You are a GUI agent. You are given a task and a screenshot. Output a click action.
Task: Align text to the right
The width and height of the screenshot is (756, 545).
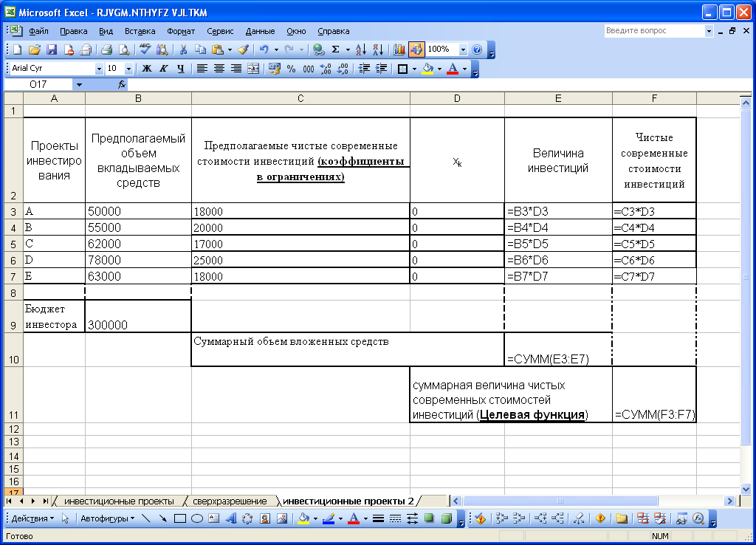[236, 69]
